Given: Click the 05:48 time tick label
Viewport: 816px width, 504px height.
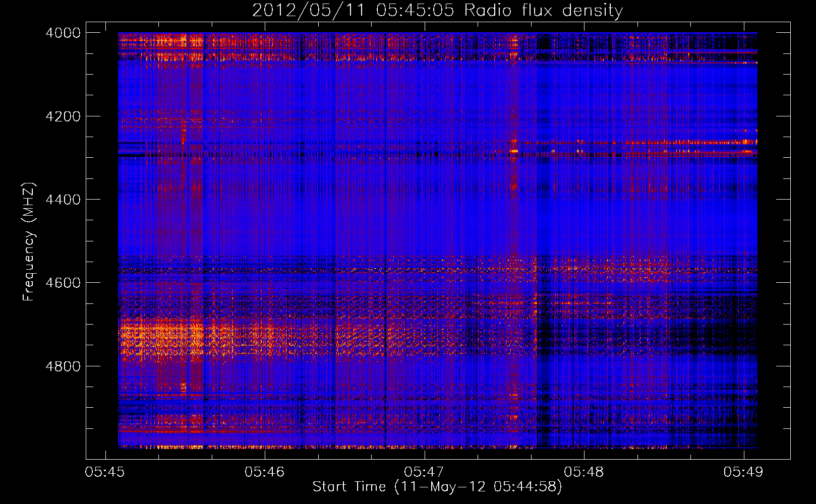Looking at the screenshot, I should pyautogui.click(x=584, y=472).
